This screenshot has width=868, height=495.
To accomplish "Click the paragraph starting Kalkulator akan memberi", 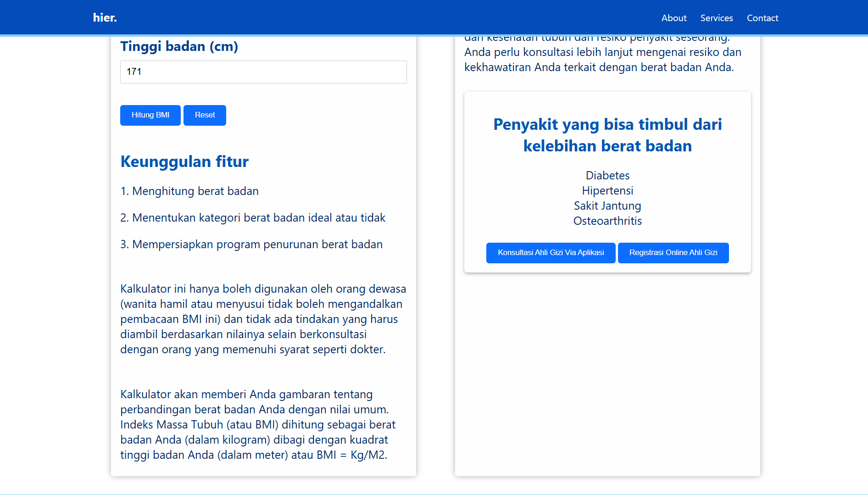I will tap(258, 424).
